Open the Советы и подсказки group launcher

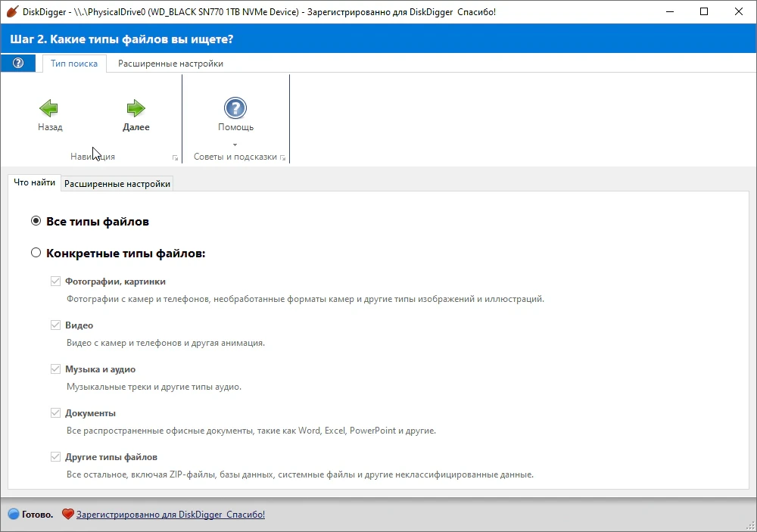point(283,158)
